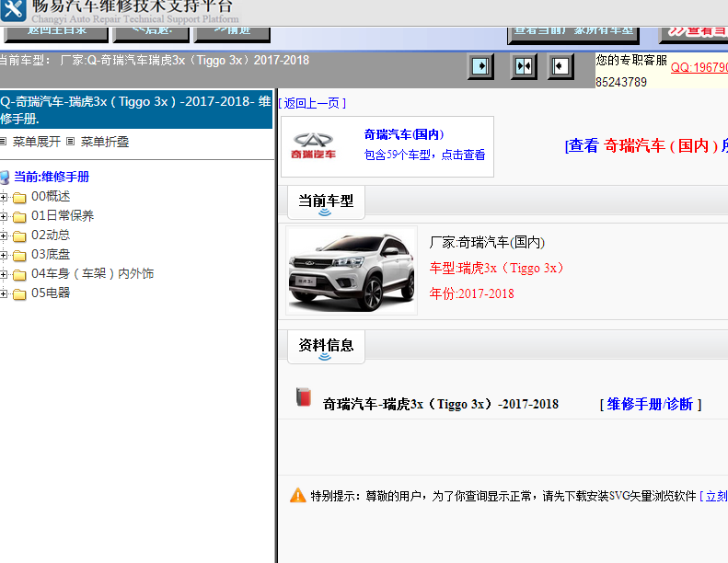Click the [返回上一页] link

click(313, 103)
